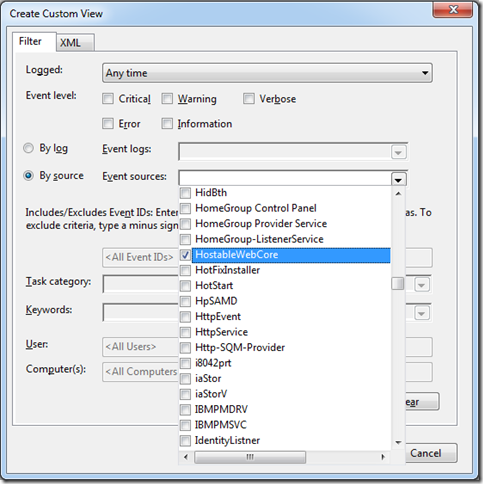This screenshot has height=484, width=483.
Task: Check the HotStart source
Action: point(185,286)
